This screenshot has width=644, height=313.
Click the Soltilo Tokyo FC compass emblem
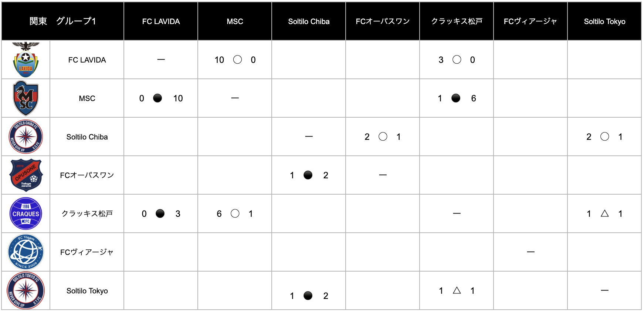(x=26, y=290)
